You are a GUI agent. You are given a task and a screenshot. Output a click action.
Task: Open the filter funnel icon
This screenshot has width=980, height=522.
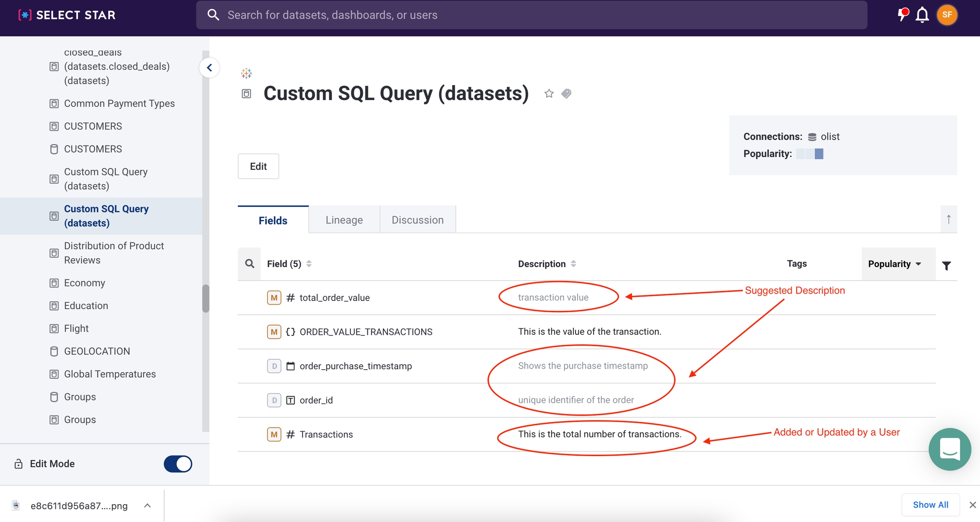tap(946, 266)
